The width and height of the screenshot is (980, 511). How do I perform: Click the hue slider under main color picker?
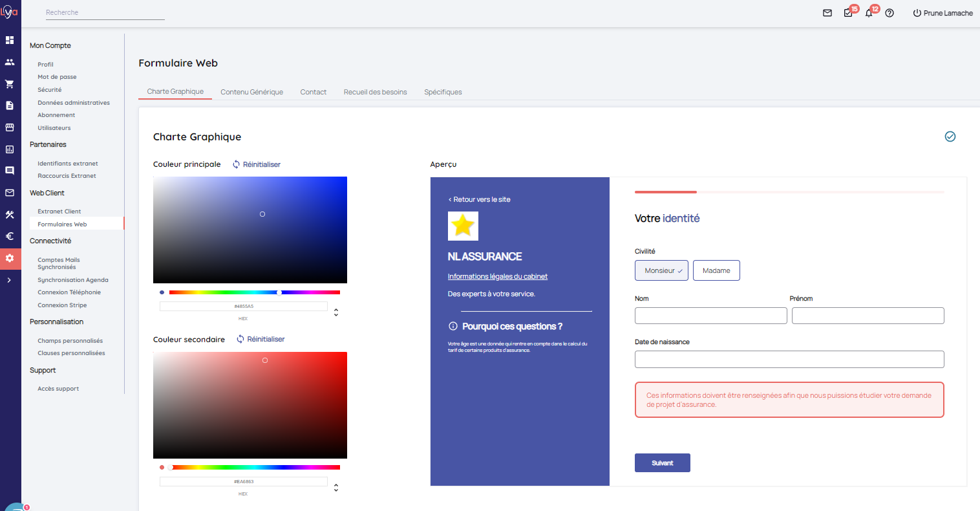254,292
